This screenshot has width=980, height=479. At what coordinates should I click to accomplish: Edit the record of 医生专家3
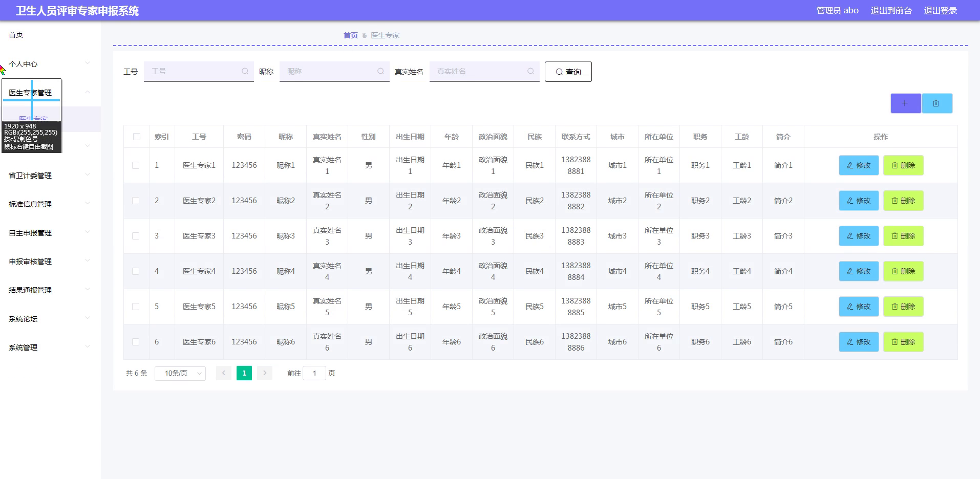[x=858, y=236]
